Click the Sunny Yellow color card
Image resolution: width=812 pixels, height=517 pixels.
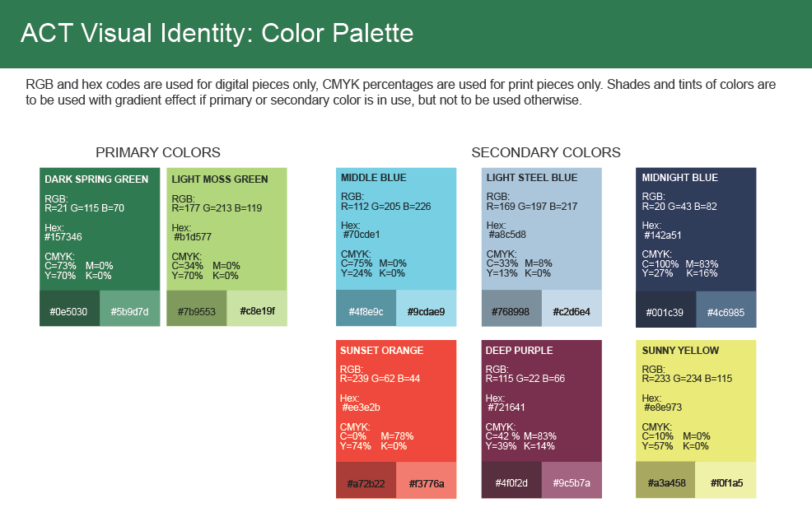[x=696, y=400]
